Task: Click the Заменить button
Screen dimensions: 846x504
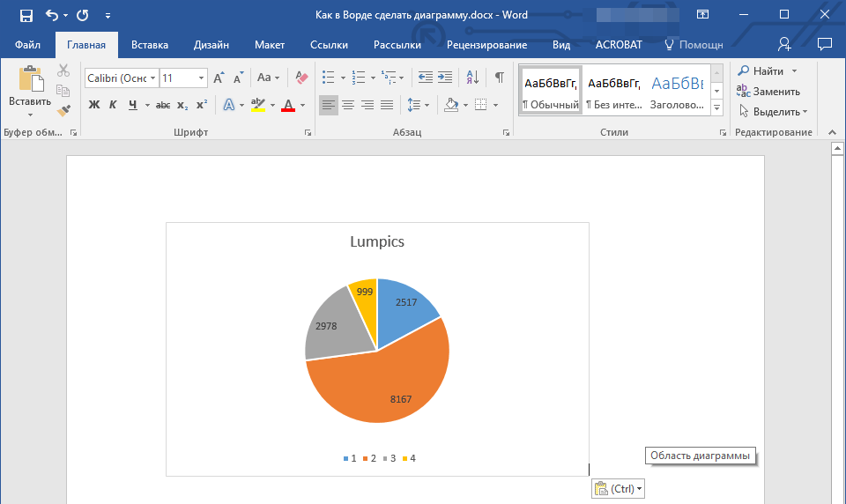Action: [768, 91]
